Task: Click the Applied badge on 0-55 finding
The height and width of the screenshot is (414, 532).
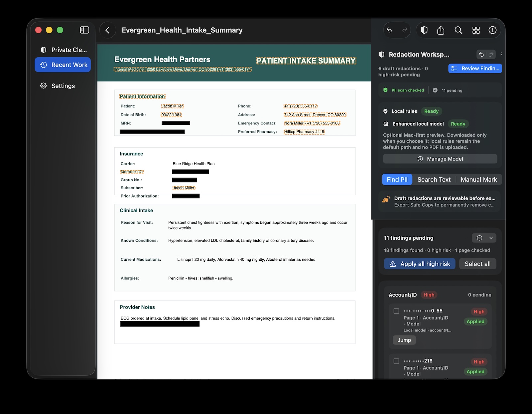Action: tap(475, 322)
